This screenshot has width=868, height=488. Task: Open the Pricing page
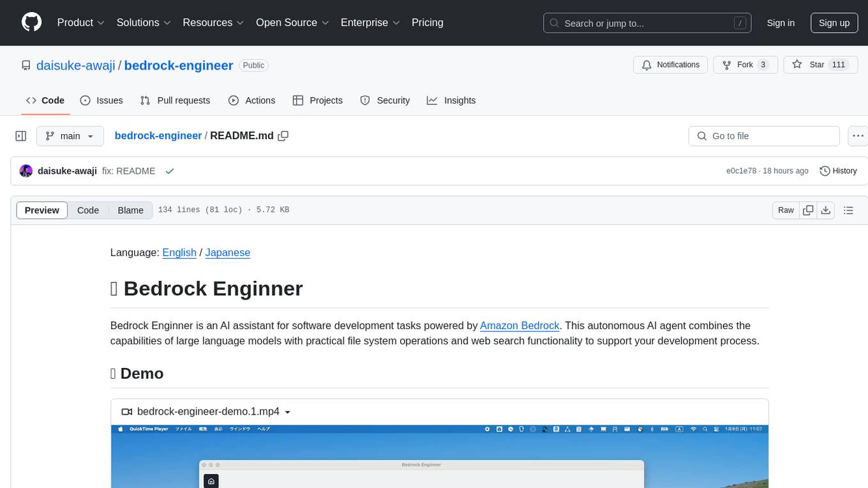point(428,22)
